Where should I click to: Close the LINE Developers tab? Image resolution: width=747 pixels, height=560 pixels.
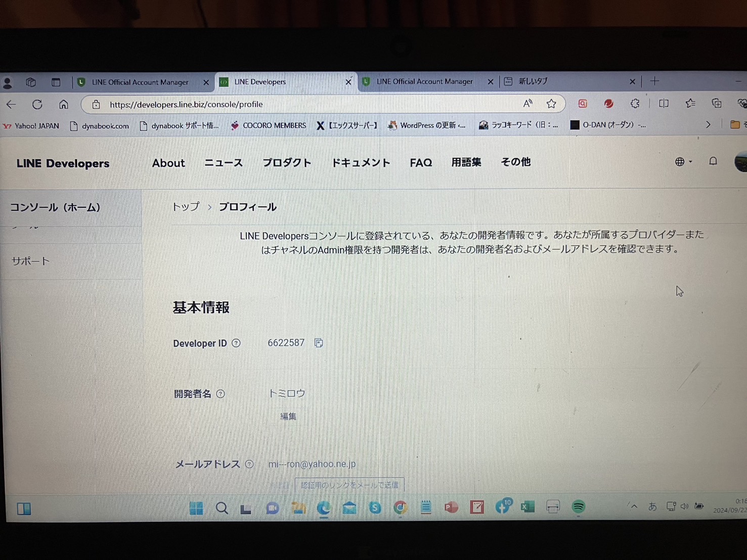348,82
